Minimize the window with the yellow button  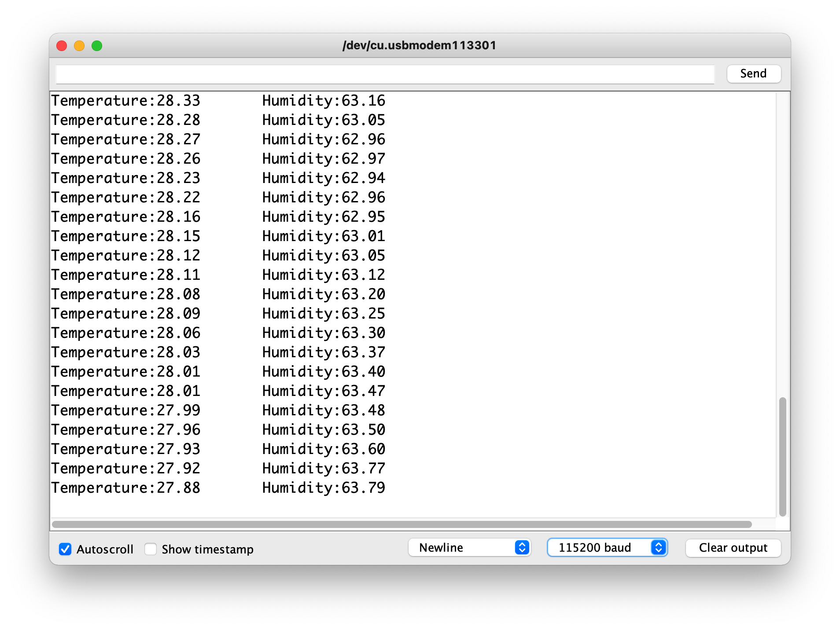click(x=79, y=45)
